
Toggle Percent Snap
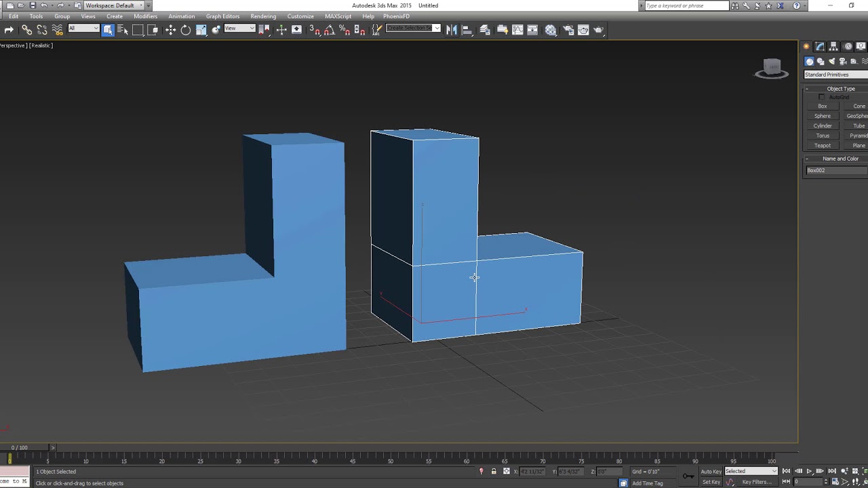[x=344, y=30]
